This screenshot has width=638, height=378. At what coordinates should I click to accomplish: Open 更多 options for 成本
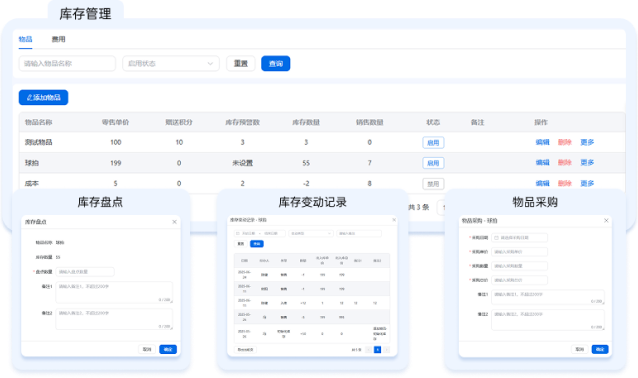click(x=587, y=183)
